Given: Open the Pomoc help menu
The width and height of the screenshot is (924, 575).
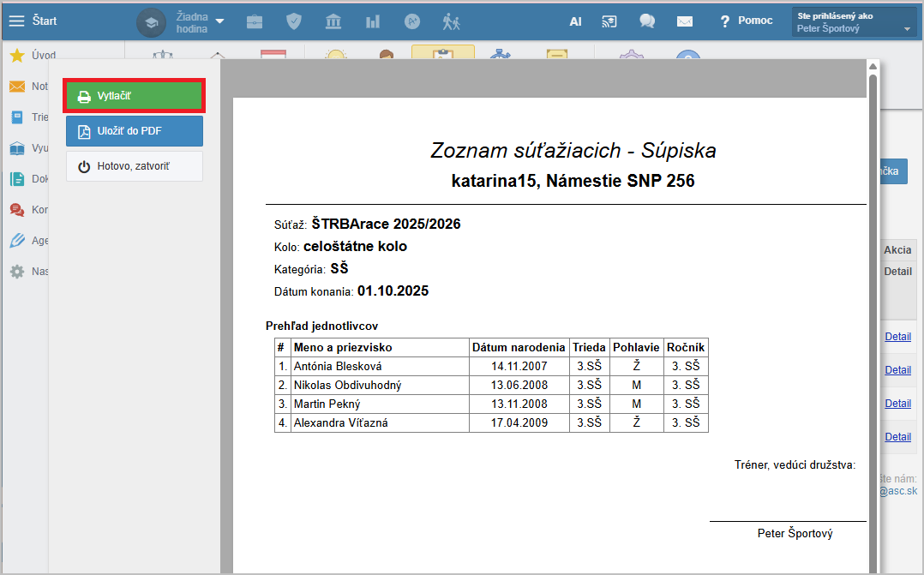Looking at the screenshot, I should click(x=746, y=21).
